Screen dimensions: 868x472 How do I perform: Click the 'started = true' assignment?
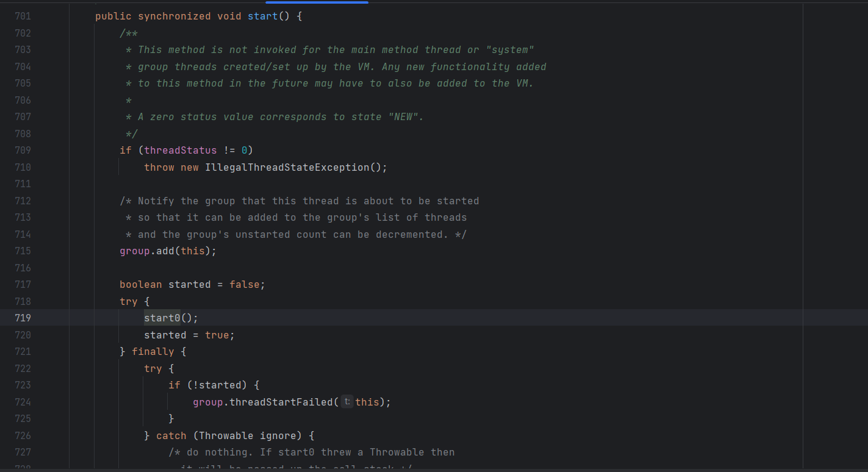pos(189,335)
